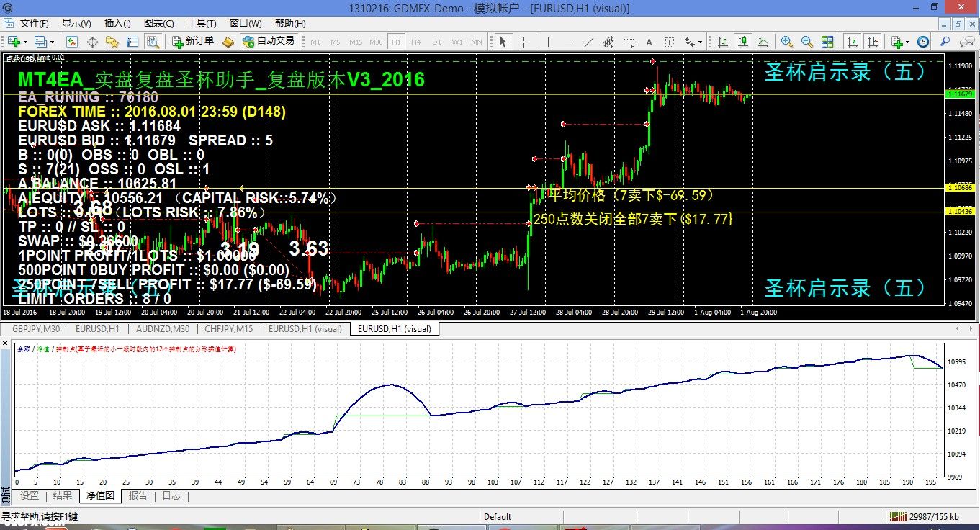Expand the Profiles dropdown arrow

pos(52,42)
